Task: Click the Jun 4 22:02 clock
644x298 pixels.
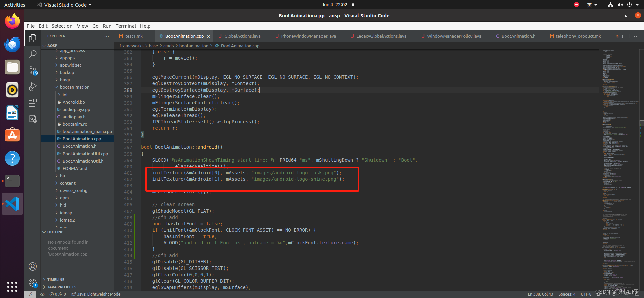Action: (334, 5)
